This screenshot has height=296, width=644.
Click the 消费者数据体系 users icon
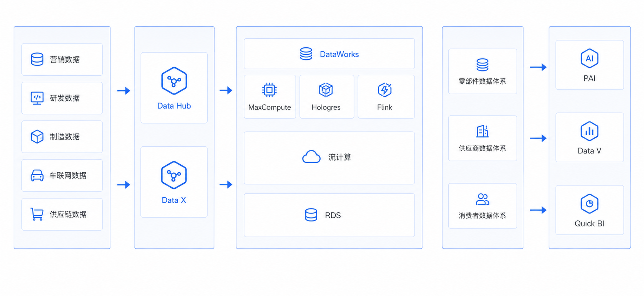click(x=482, y=199)
